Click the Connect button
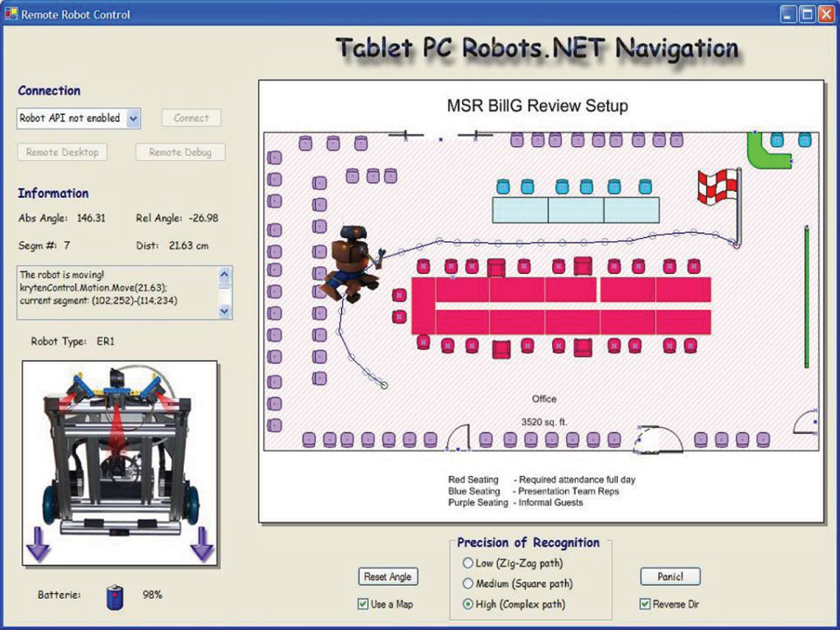The image size is (840, 630). [x=191, y=118]
